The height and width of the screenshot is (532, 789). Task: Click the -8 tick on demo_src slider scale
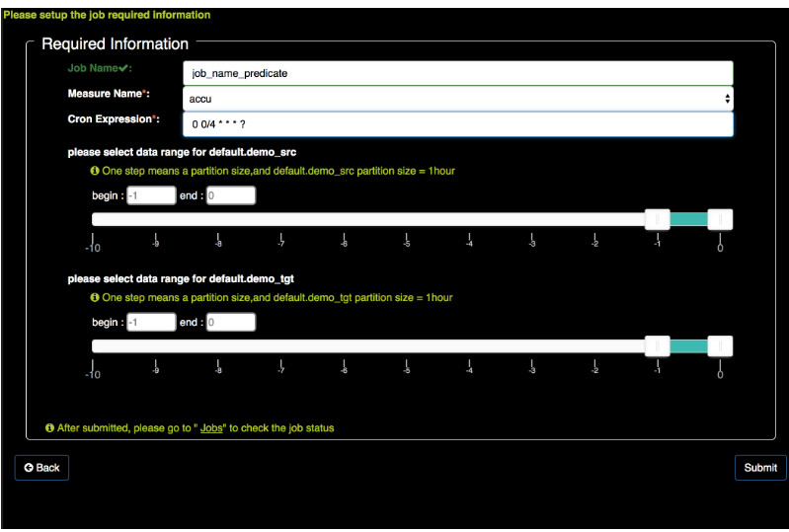(218, 241)
